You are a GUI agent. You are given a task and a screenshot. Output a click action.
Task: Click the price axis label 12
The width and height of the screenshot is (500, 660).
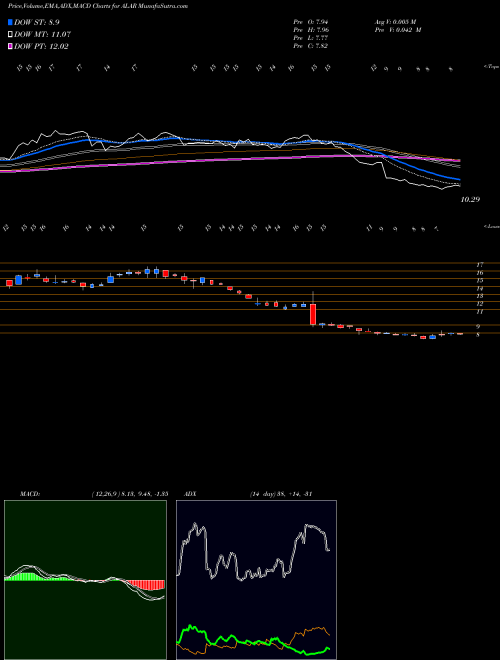pyautogui.click(x=479, y=303)
